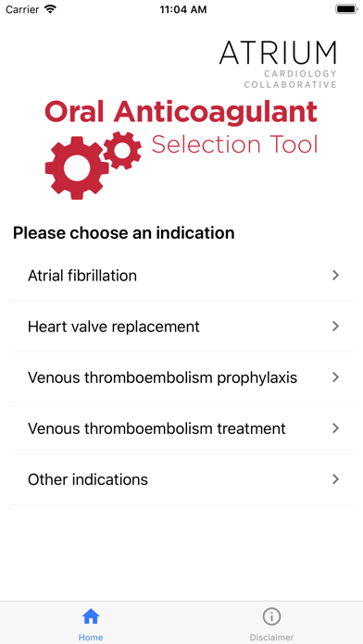Expand the Heart valve replacement chevron
This screenshot has height=644, width=363.
336,326
